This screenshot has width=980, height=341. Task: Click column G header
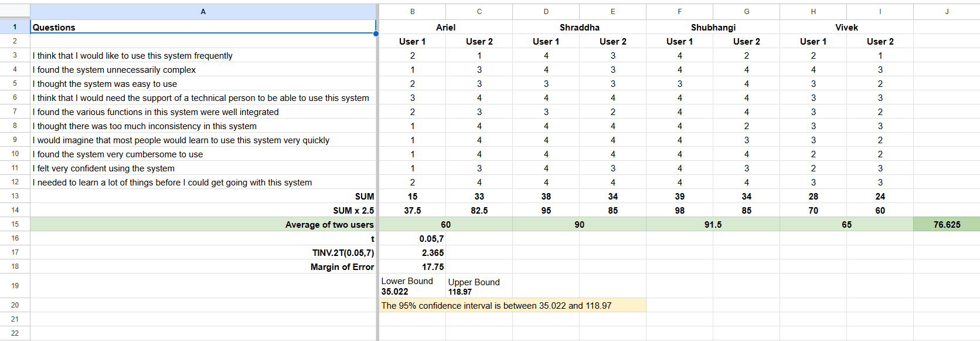747,12
